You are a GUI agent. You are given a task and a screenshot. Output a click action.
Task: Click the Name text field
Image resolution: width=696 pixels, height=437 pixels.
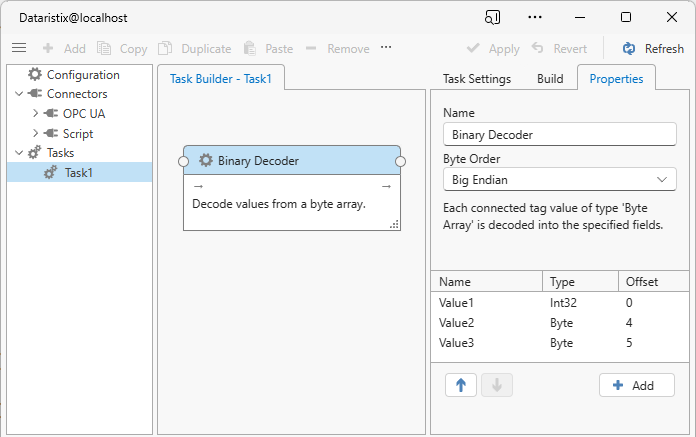coord(559,135)
